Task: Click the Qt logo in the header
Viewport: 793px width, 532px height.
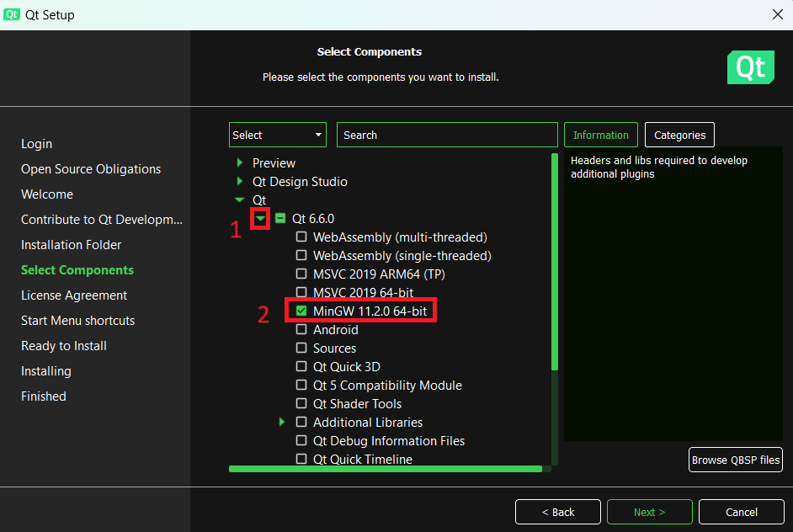Action: click(x=751, y=67)
